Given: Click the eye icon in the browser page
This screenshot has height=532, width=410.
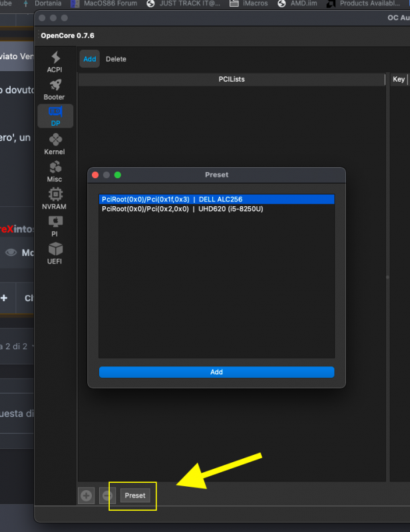Looking at the screenshot, I should tap(11, 253).
